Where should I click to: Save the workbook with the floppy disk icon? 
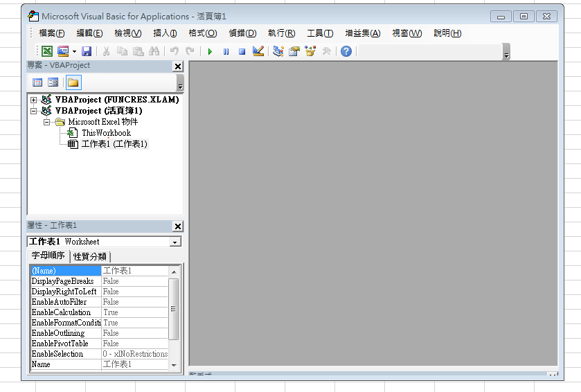(87, 51)
